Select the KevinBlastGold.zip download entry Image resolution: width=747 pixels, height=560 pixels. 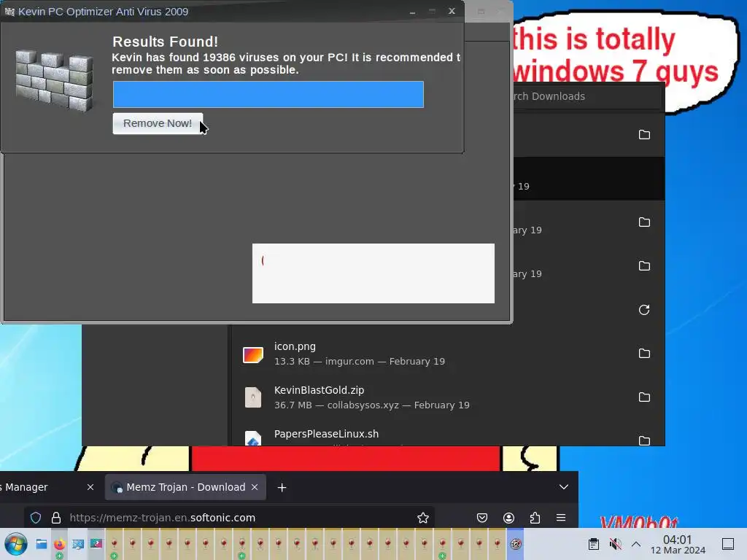tap(448, 397)
